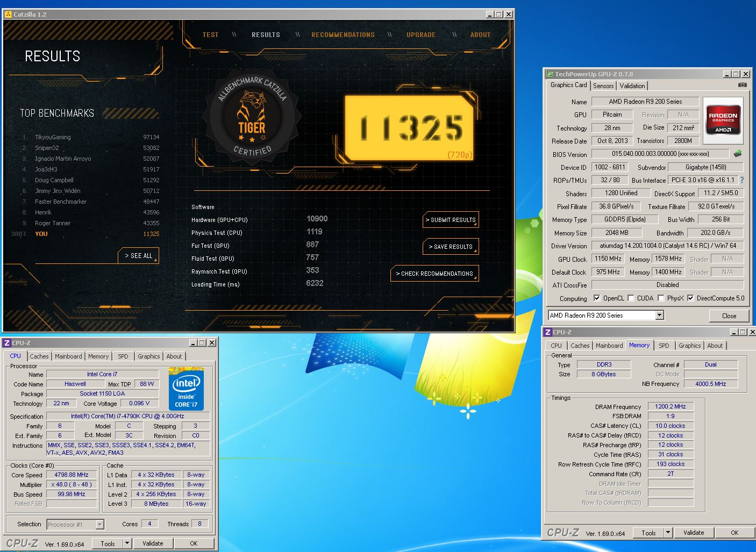Open the RESULTS tab in Catzilla
This screenshot has height=552, width=756.
(x=266, y=35)
